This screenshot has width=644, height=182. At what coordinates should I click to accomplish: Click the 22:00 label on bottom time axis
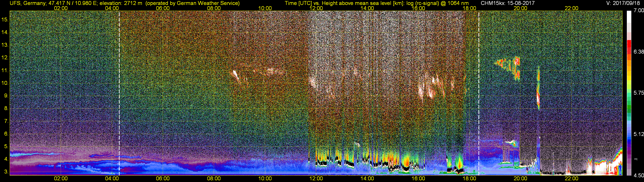click(x=571, y=179)
